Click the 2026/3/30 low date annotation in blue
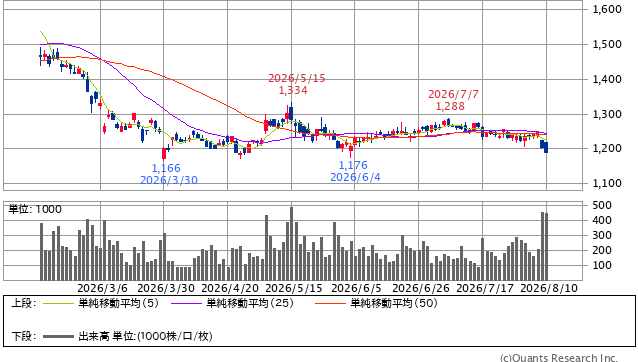638x362 pixels. point(169,180)
